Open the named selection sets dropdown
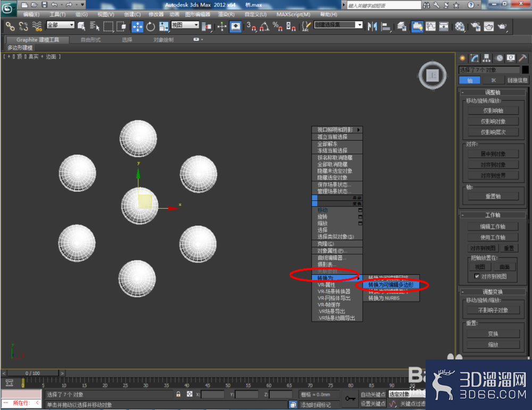This screenshot has height=410, width=532. click(x=338, y=25)
